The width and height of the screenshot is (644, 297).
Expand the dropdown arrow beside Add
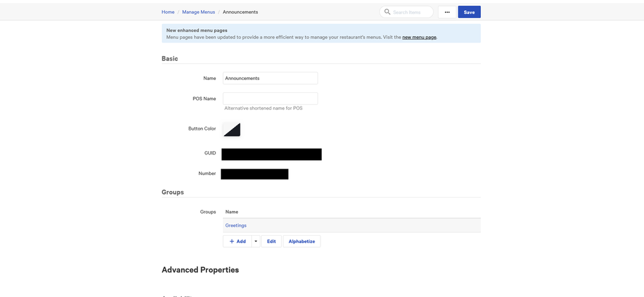pyautogui.click(x=256, y=241)
